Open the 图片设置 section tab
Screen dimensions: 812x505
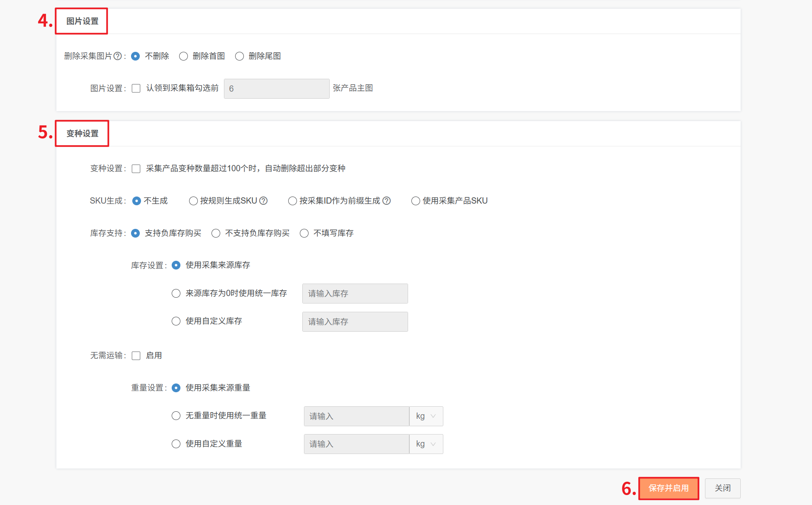(x=82, y=21)
